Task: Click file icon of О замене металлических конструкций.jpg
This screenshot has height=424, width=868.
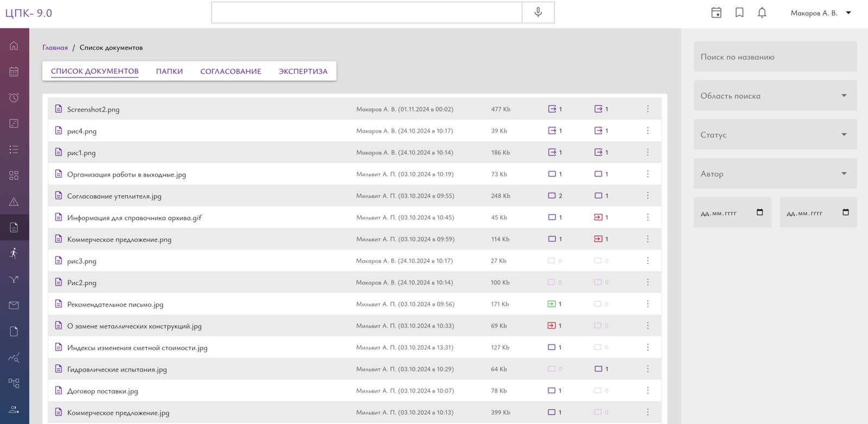Action: click(59, 326)
